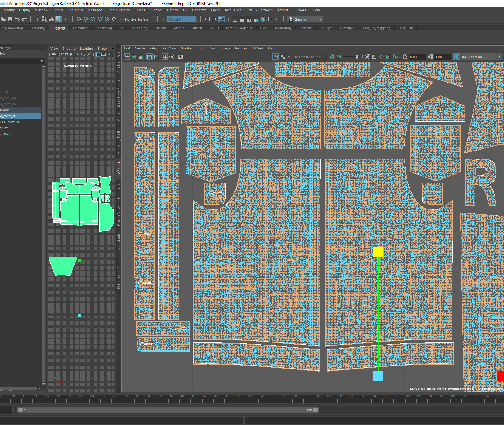Open the sRGB gamma dropdown

pyautogui.click(x=499, y=57)
